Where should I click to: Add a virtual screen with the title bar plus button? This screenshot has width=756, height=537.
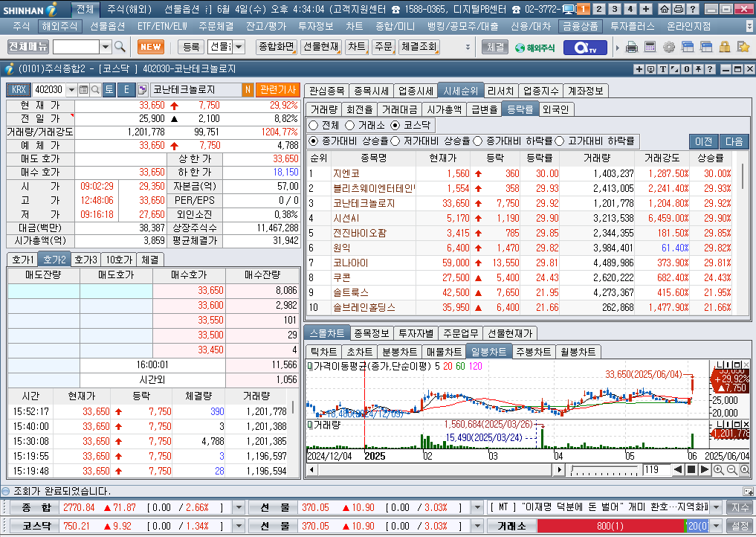pos(645,9)
